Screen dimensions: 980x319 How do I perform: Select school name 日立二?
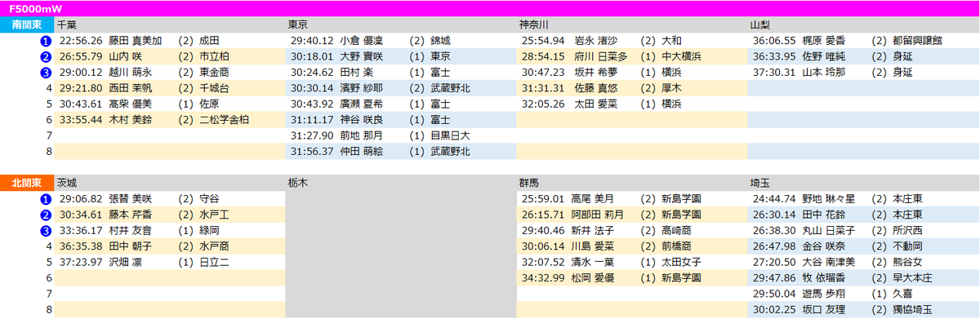214,263
